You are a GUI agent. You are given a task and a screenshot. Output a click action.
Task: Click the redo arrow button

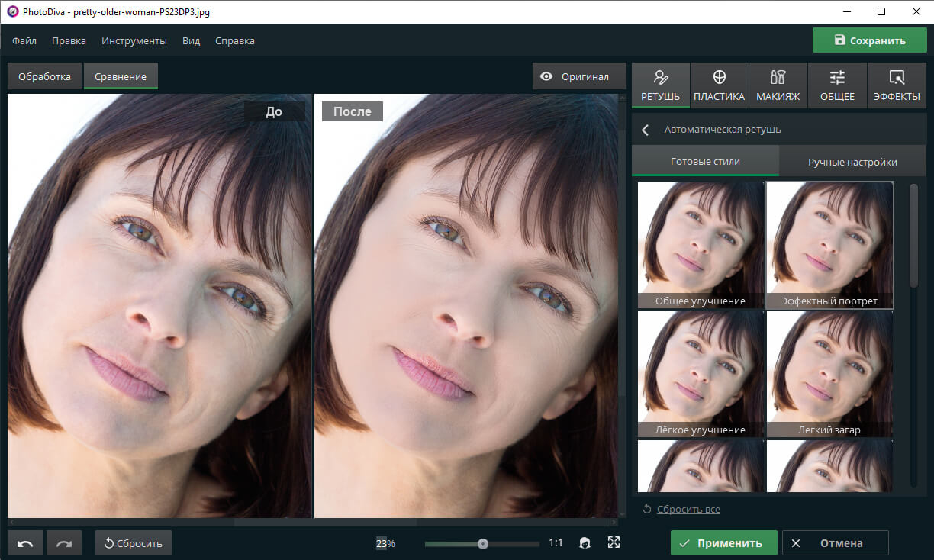[x=64, y=543]
